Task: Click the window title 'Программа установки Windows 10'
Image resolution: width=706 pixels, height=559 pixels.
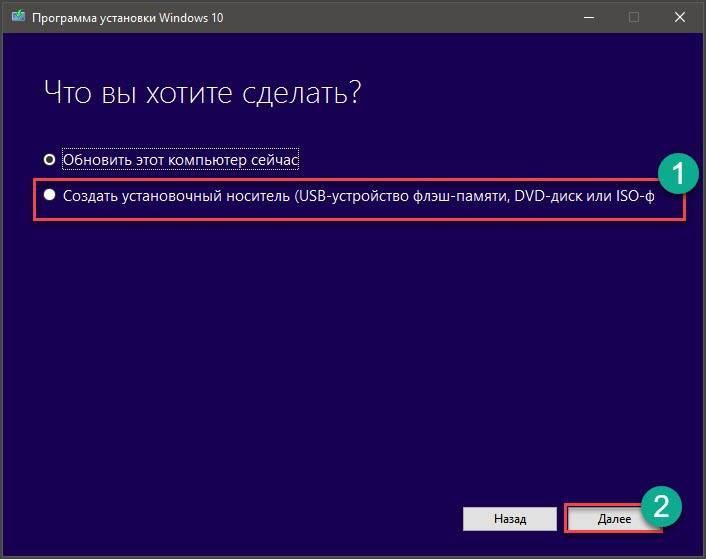Action: point(127,18)
